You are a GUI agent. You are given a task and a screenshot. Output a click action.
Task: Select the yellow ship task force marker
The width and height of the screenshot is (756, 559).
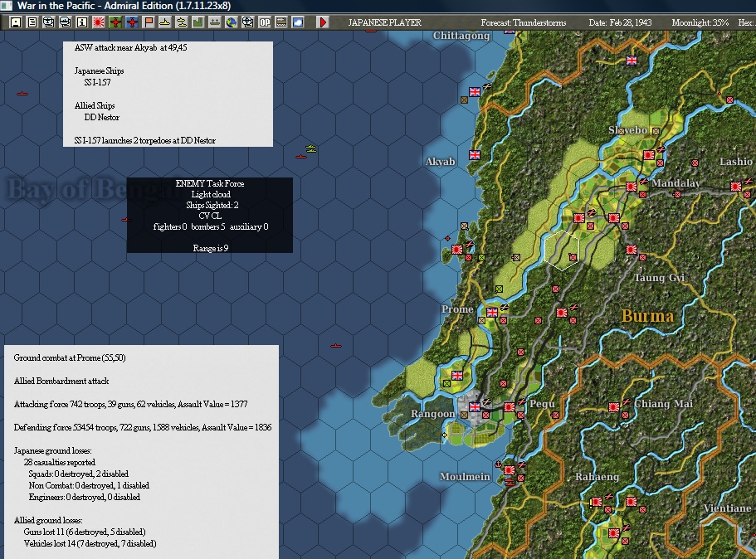click(x=311, y=148)
